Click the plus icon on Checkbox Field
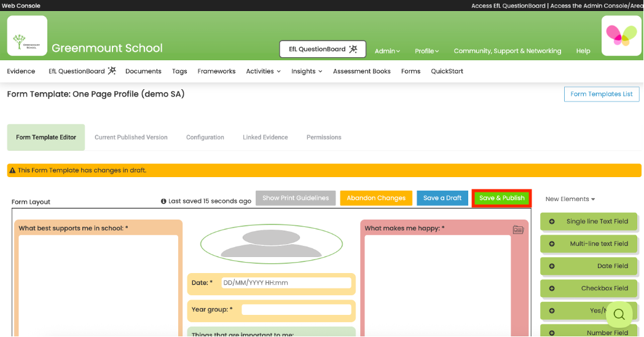 (x=552, y=288)
